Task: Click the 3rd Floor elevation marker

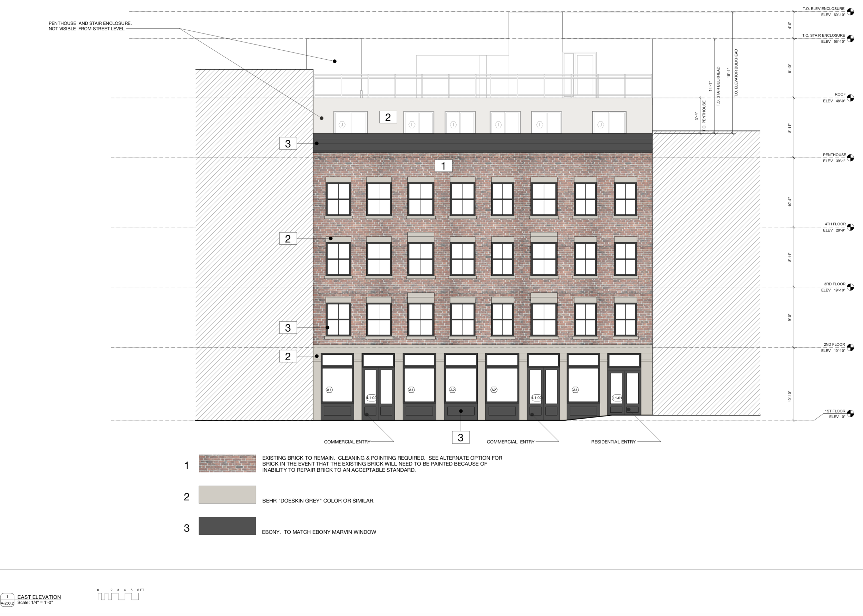Action: (x=851, y=287)
